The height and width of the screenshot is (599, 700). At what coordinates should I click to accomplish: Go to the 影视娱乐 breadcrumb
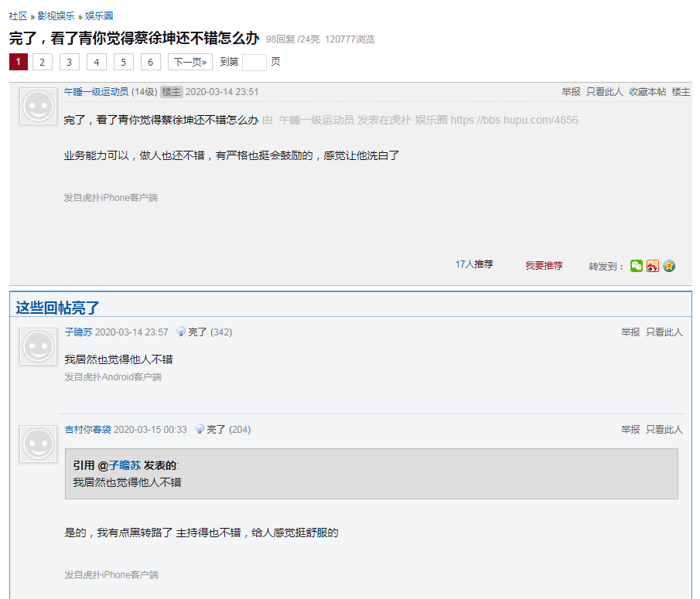(x=56, y=16)
